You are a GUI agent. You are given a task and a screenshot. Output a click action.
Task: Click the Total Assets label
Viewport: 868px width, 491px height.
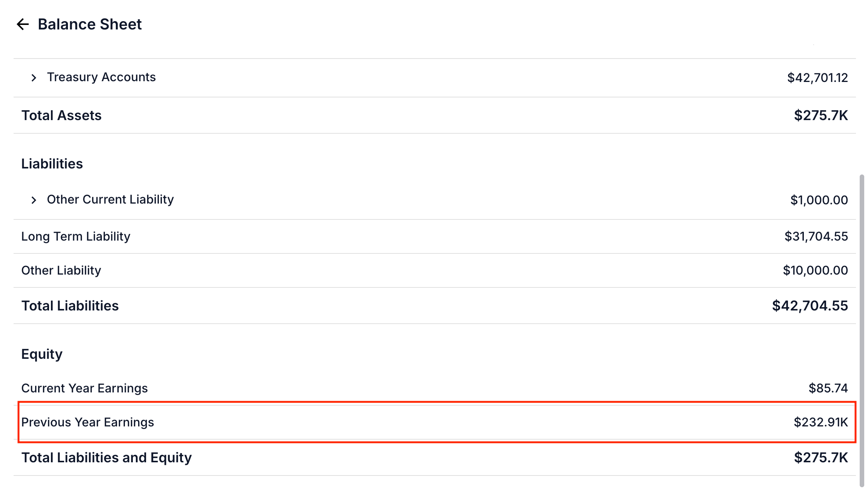point(62,116)
